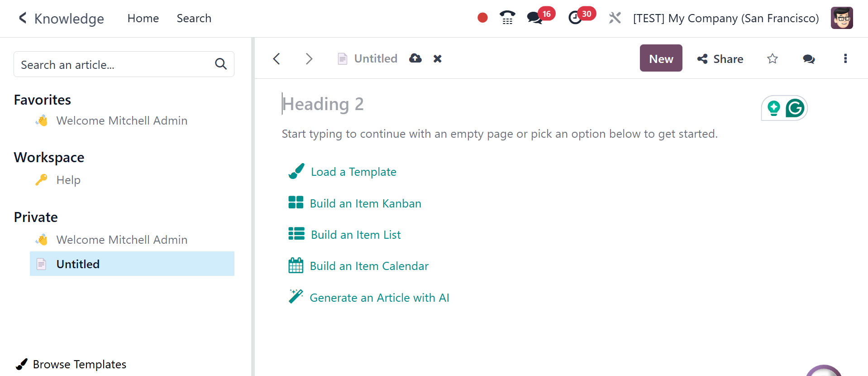Open the Search menu item
The image size is (868, 376).
[194, 18]
